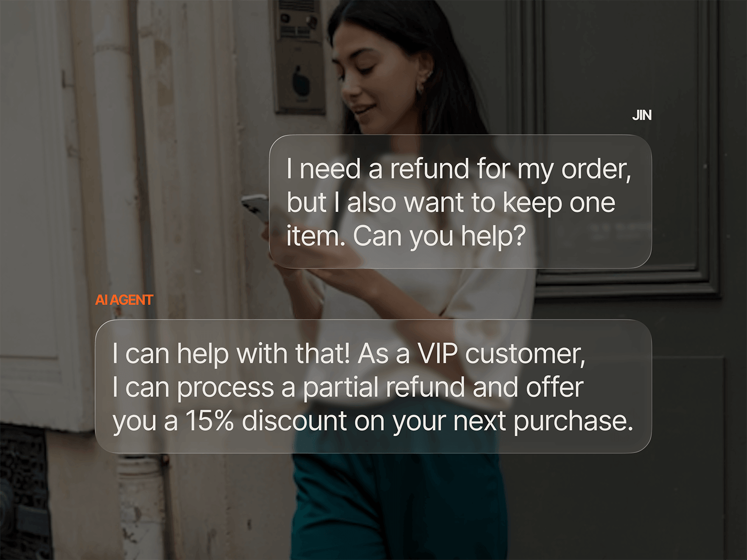
Task: Click the intercom panel on the wall
Action: [x=299, y=56]
